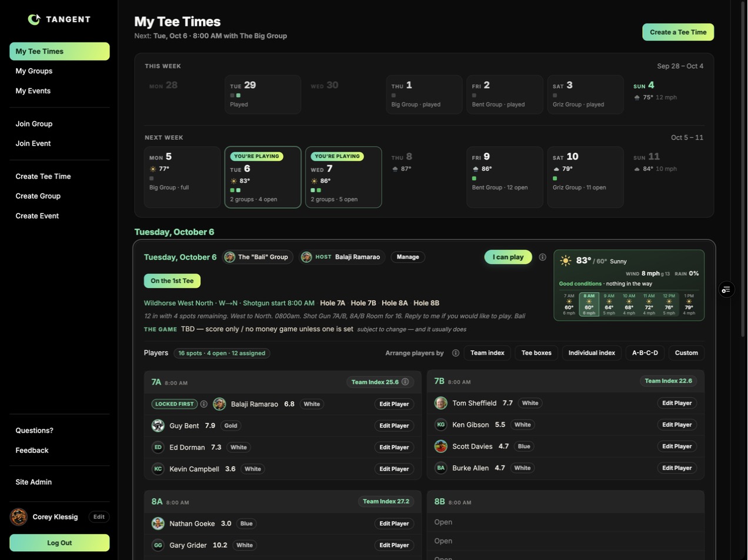This screenshot has width=748, height=560.
Task: Click Edit Player for Nathan Goeke
Action: [x=394, y=524]
